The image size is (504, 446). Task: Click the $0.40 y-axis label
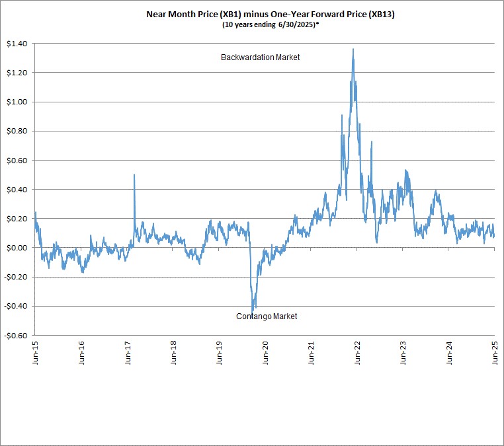[17, 190]
